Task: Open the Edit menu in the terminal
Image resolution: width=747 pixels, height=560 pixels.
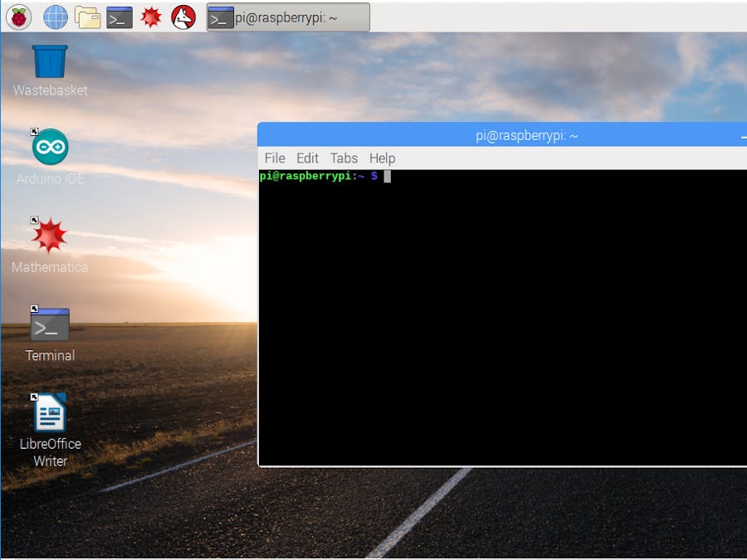Action: (307, 158)
